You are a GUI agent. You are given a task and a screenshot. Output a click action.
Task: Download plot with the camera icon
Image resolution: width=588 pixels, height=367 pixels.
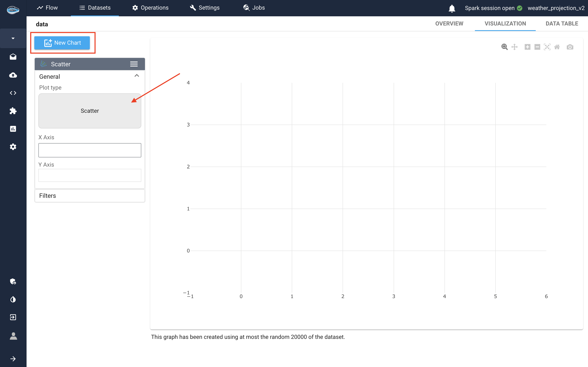570,47
